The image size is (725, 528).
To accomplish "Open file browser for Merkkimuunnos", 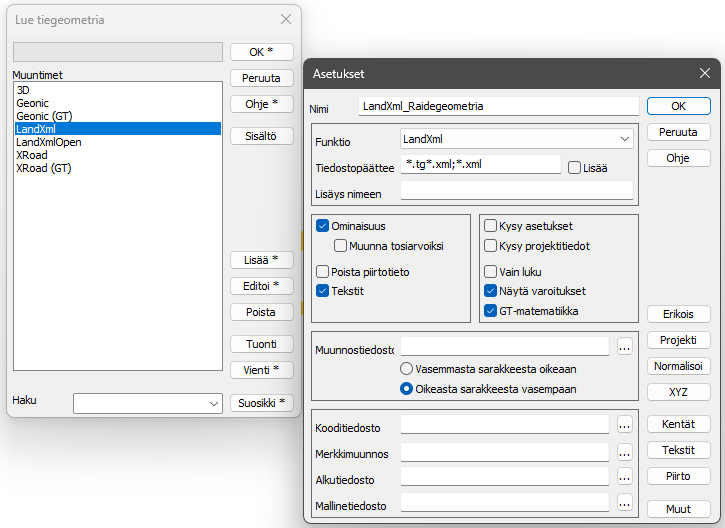I will click(x=625, y=452).
